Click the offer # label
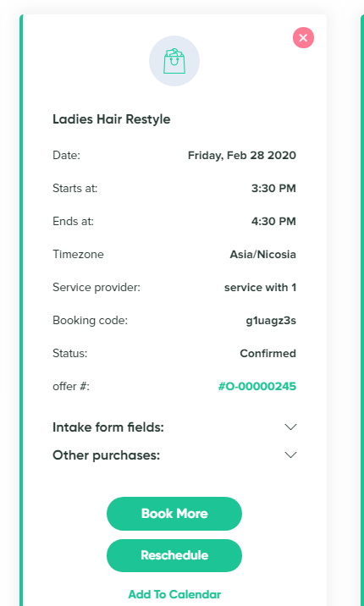 pos(71,387)
